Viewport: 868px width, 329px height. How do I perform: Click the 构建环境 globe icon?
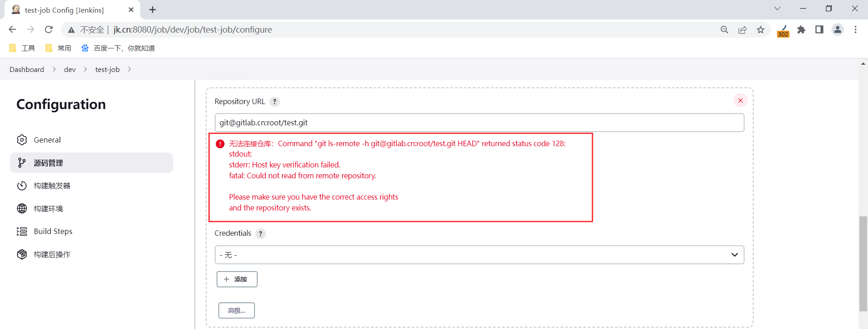point(22,209)
